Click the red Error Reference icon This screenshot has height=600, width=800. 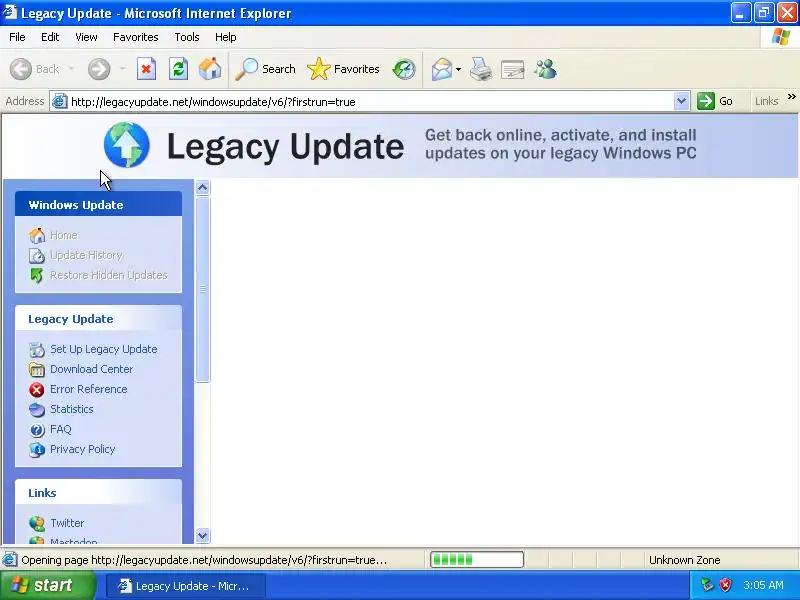37,390
